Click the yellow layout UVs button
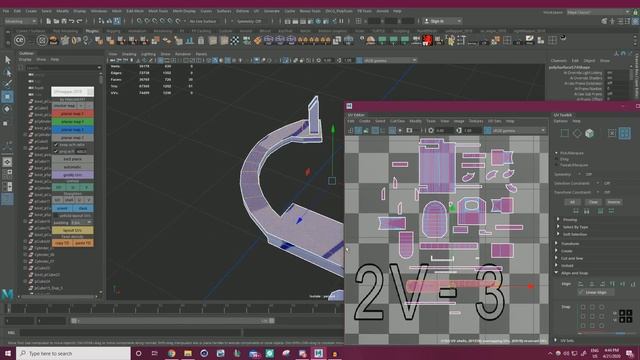The height and width of the screenshot is (360, 640). point(73,231)
